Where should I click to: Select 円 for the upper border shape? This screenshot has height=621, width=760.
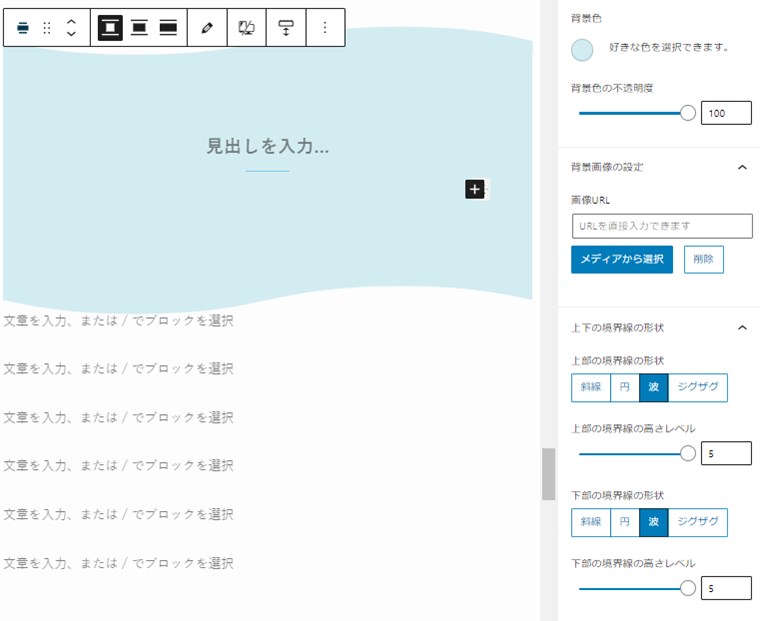[x=625, y=387]
